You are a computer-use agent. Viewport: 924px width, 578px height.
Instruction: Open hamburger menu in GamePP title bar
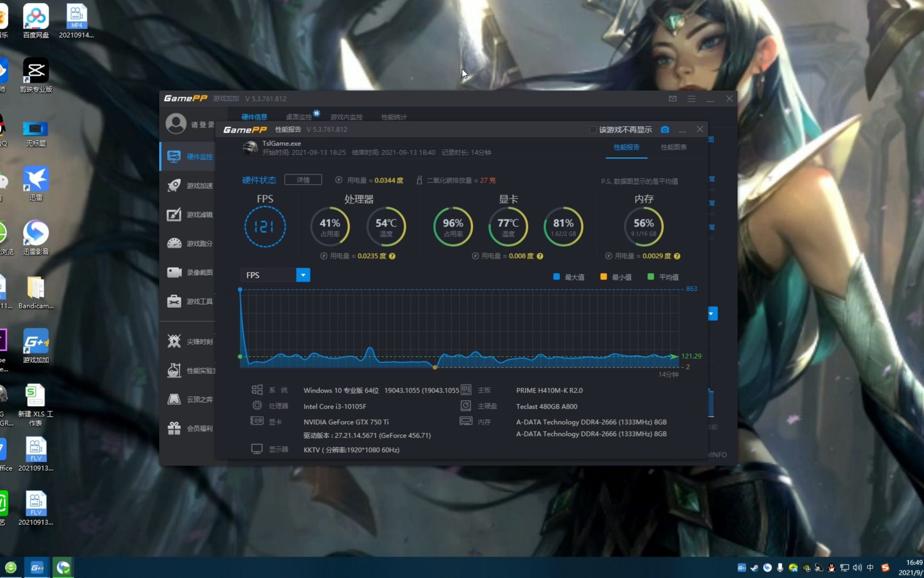[x=691, y=98]
